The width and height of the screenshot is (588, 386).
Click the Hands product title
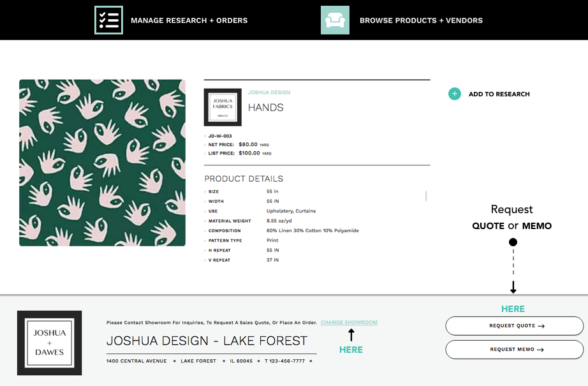[x=265, y=108]
